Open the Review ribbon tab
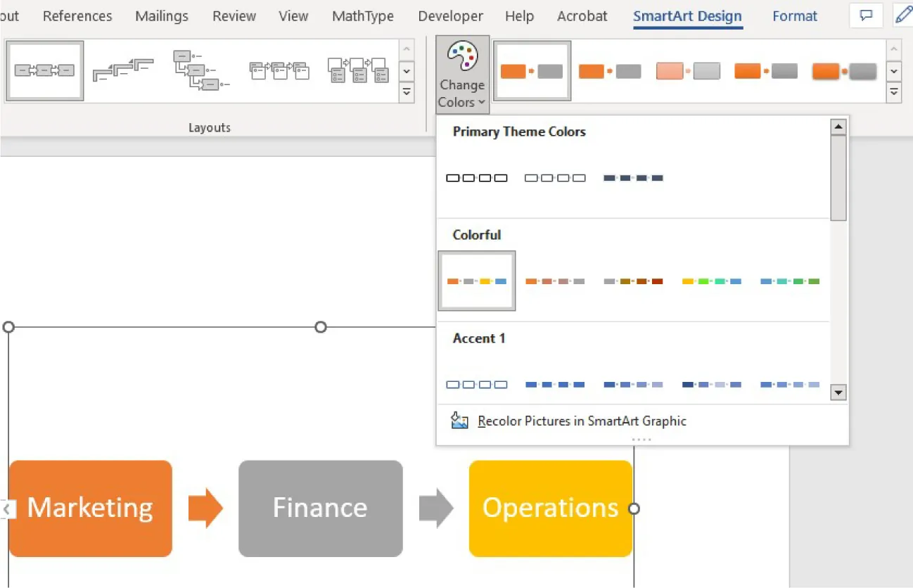Screen dimensions: 913x588 click(x=234, y=15)
